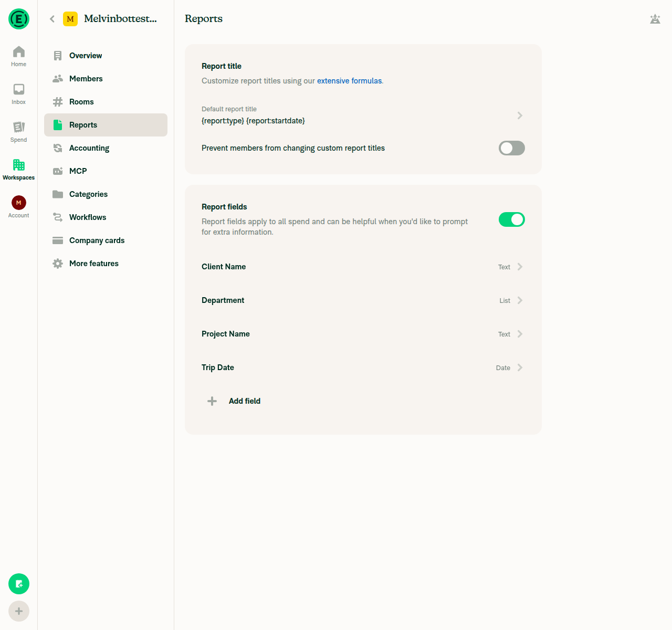Click the green create report floating button
Viewport: 672px width, 630px height.
pyautogui.click(x=19, y=584)
